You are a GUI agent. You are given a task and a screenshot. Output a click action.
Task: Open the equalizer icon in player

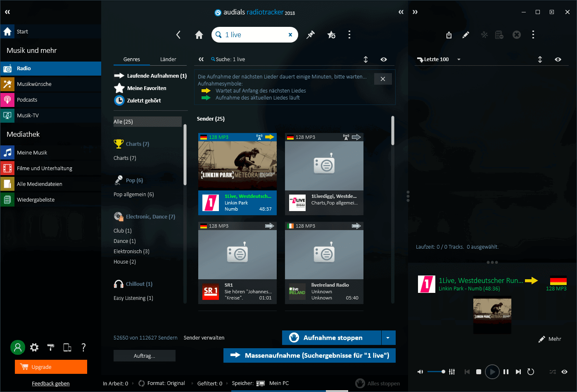coord(452,372)
